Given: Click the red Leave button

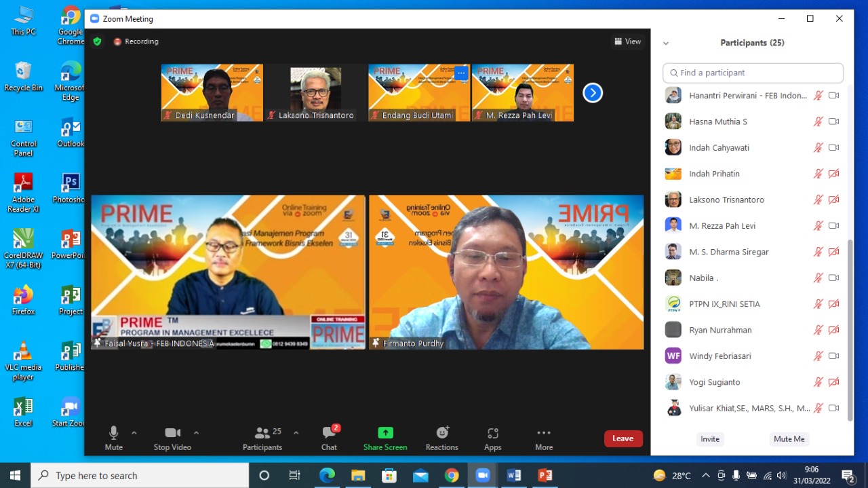Looking at the screenshot, I should (x=623, y=438).
